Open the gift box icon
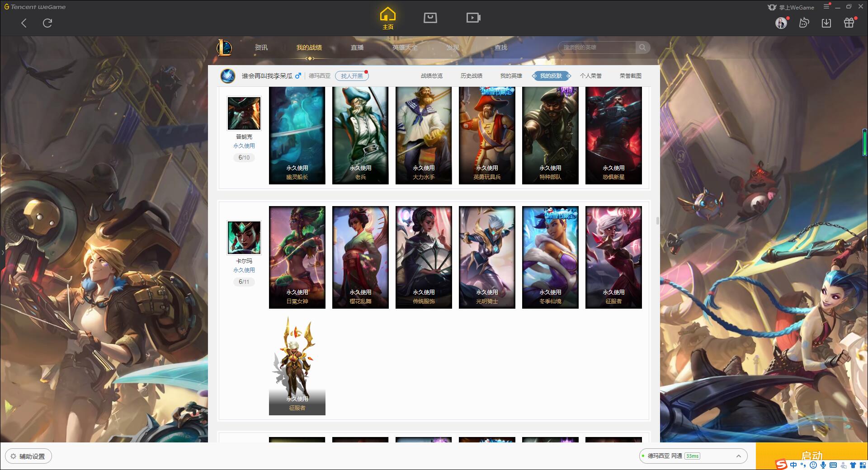Viewport: 868px width, 470px height. 849,23
